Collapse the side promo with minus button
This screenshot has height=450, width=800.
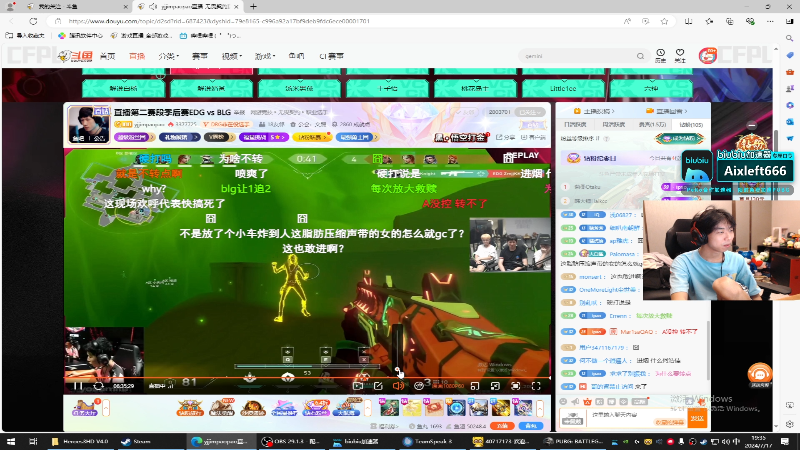coord(752,125)
